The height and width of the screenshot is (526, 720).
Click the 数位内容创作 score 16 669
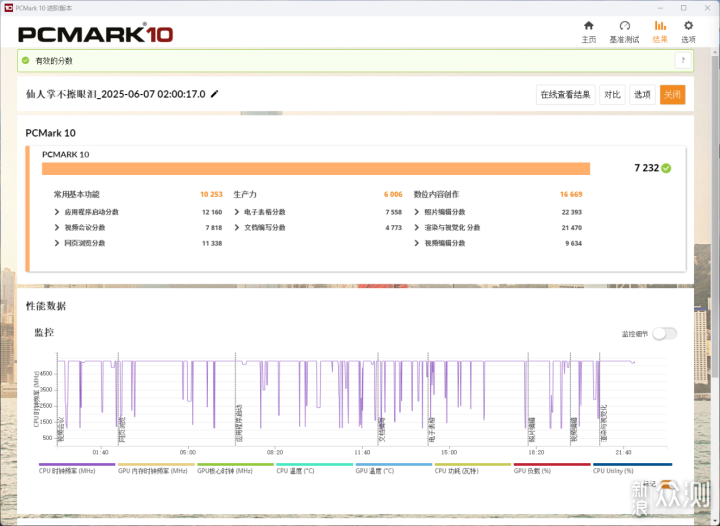pos(571,195)
